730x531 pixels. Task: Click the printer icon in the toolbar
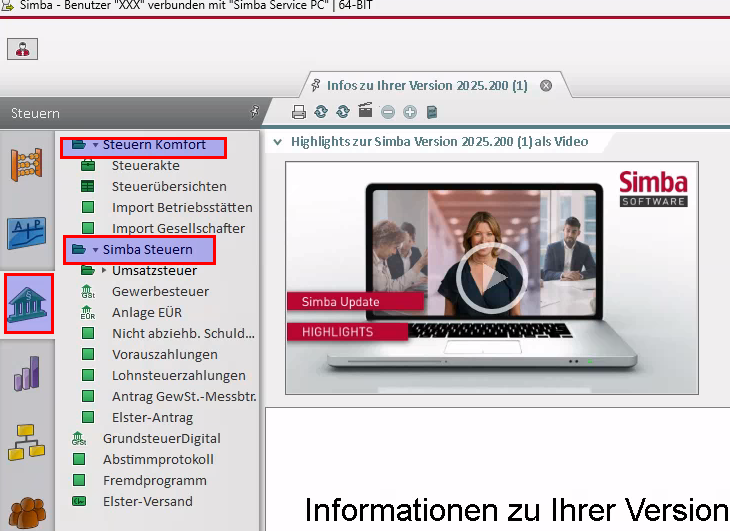(298, 112)
